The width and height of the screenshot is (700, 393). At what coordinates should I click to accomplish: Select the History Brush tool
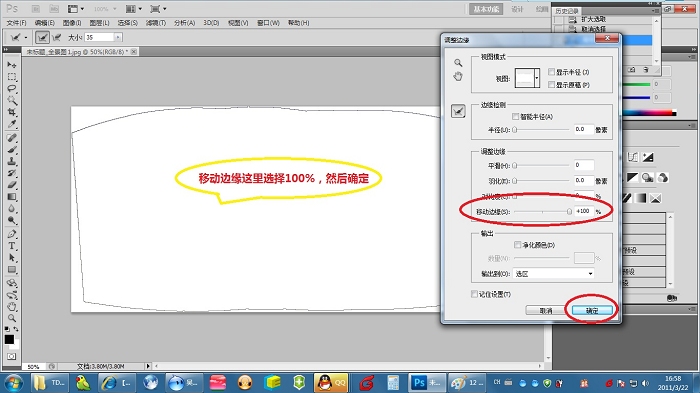pos(12,173)
